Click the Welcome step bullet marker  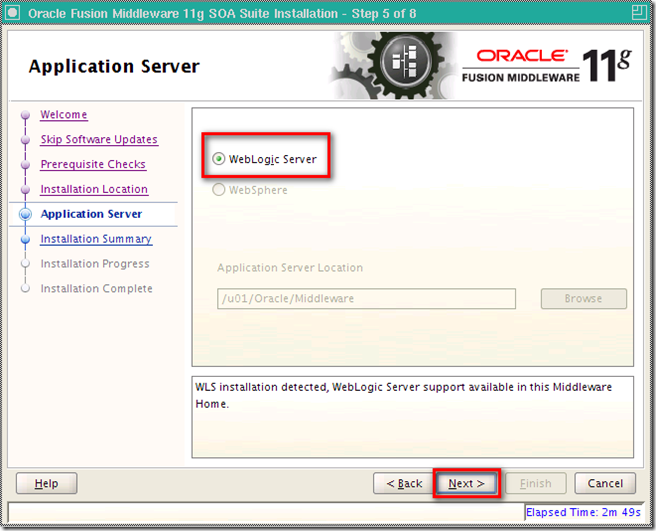pos(25,115)
